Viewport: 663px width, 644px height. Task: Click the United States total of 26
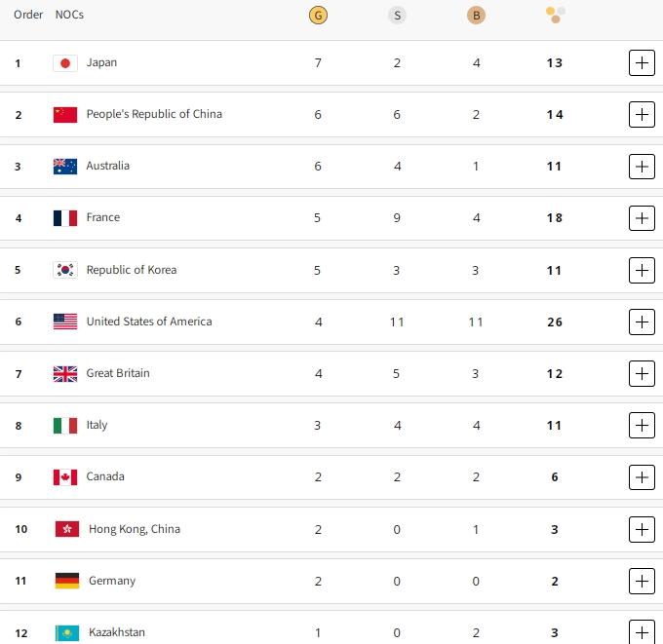(555, 322)
